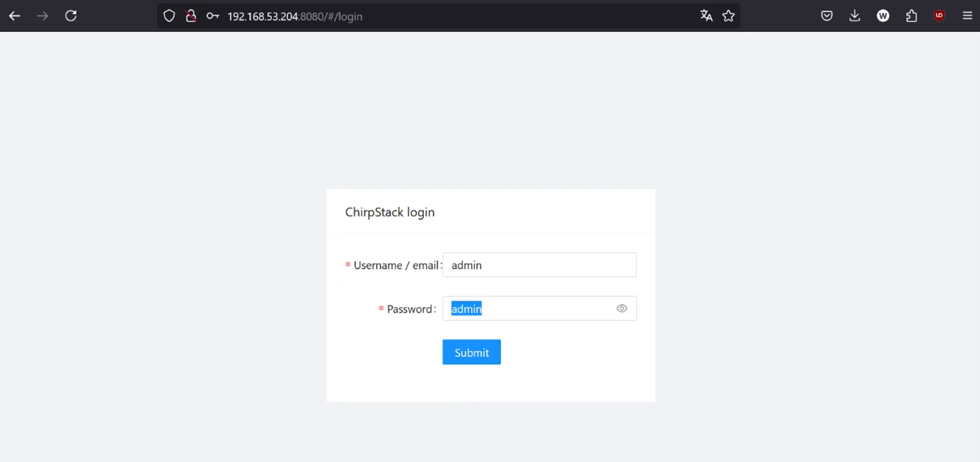Click the address bar URL text
The image size is (980, 462).
point(294,16)
